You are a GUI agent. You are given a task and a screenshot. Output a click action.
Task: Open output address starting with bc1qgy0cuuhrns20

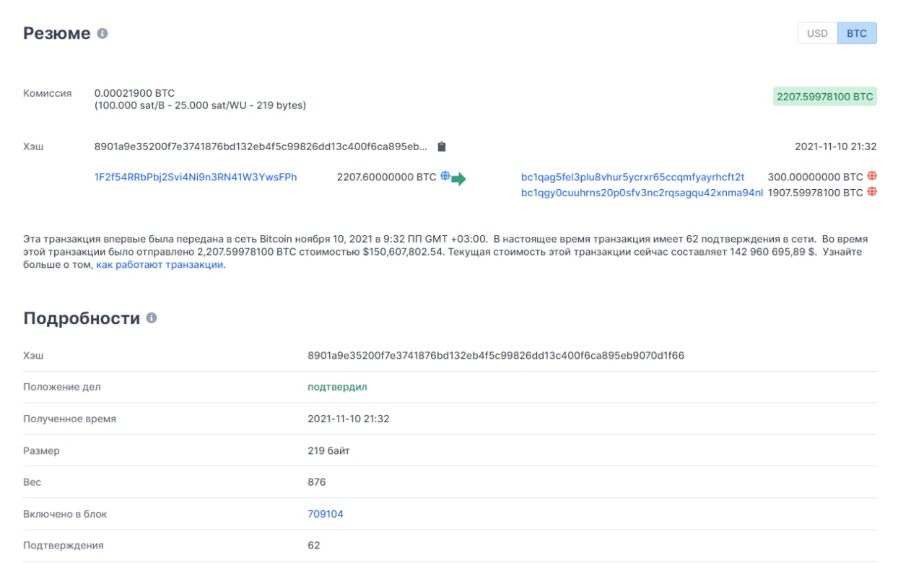(x=642, y=193)
